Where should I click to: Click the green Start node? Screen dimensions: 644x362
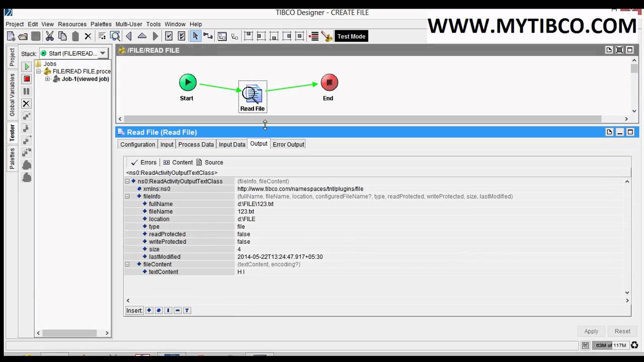[188, 82]
